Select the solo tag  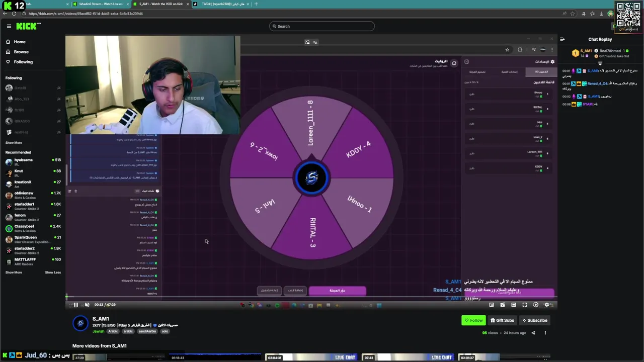tap(165, 331)
